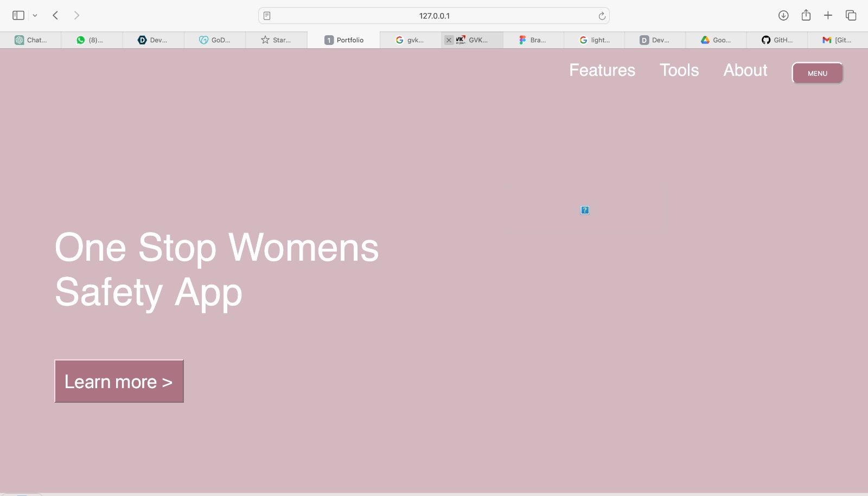Open the ChatGPT tab via its icon
868x496 pixels.
[19, 40]
